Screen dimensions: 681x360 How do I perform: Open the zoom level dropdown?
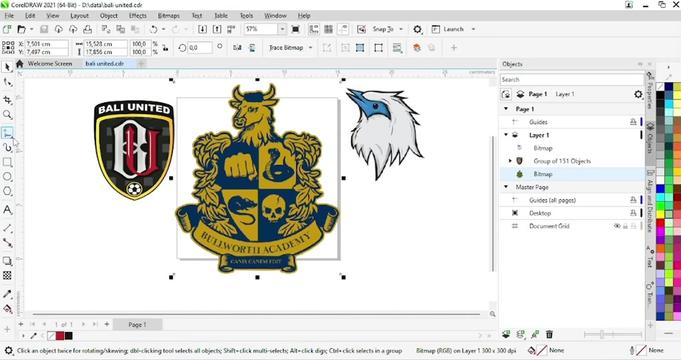[x=282, y=29]
